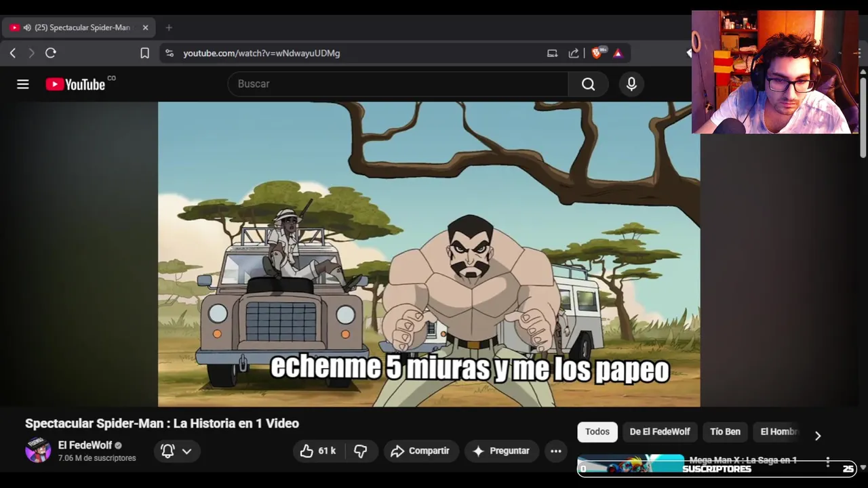Reload the page with refresh icon
The width and height of the screenshot is (868, 488).
tap(51, 53)
